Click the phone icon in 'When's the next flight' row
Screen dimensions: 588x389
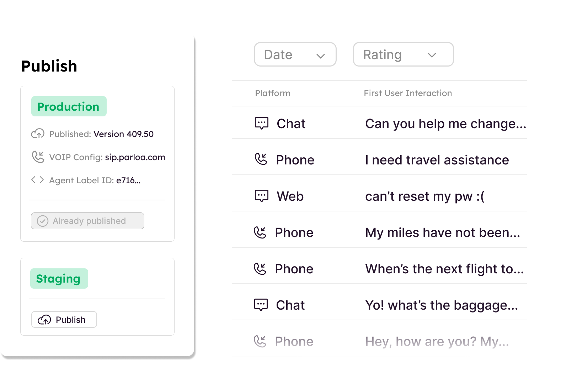(260, 269)
